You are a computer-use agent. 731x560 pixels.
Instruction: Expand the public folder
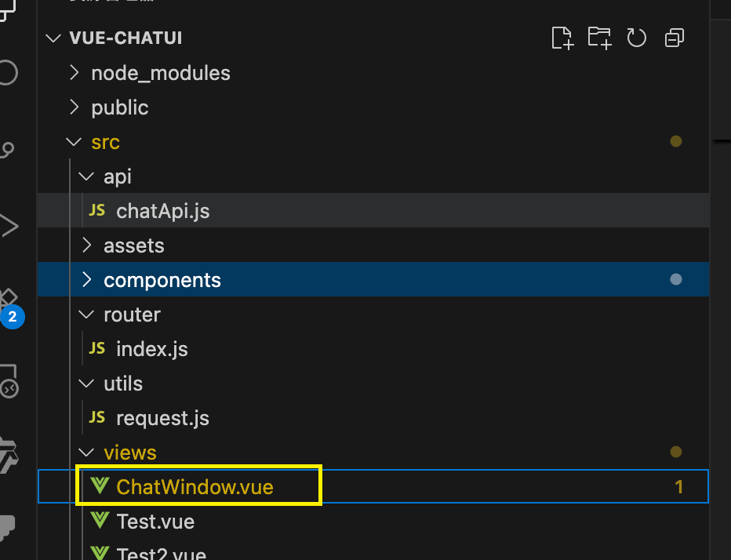click(75, 107)
